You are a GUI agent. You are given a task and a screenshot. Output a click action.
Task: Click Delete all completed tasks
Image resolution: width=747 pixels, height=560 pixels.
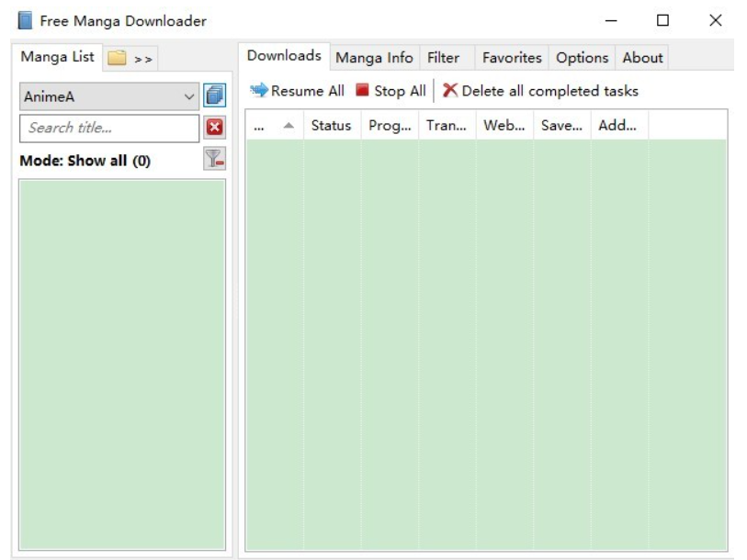click(540, 91)
